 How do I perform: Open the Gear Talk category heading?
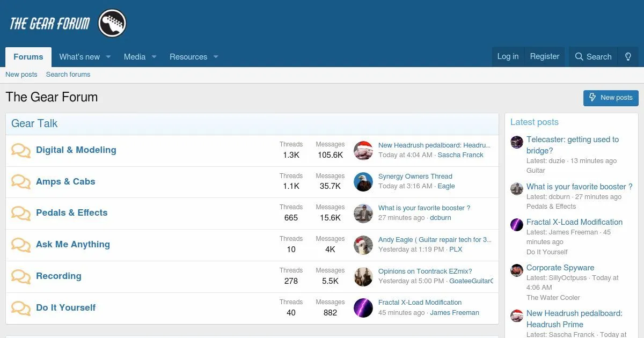[34, 123]
